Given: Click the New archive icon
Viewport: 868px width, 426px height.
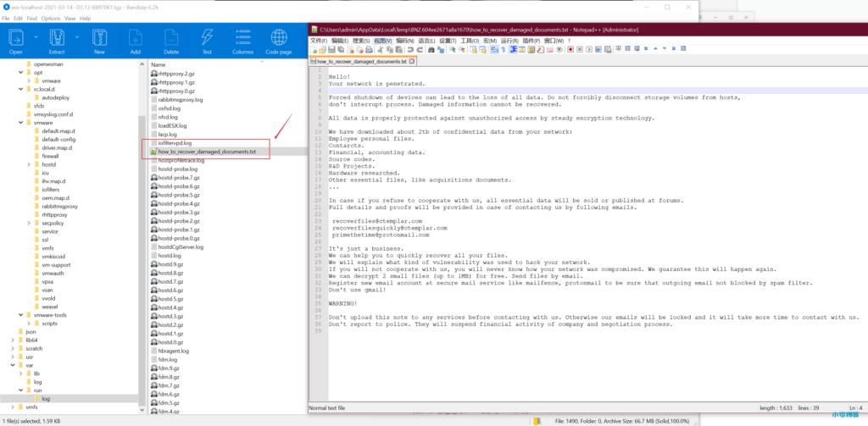Looking at the screenshot, I should click(x=99, y=37).
